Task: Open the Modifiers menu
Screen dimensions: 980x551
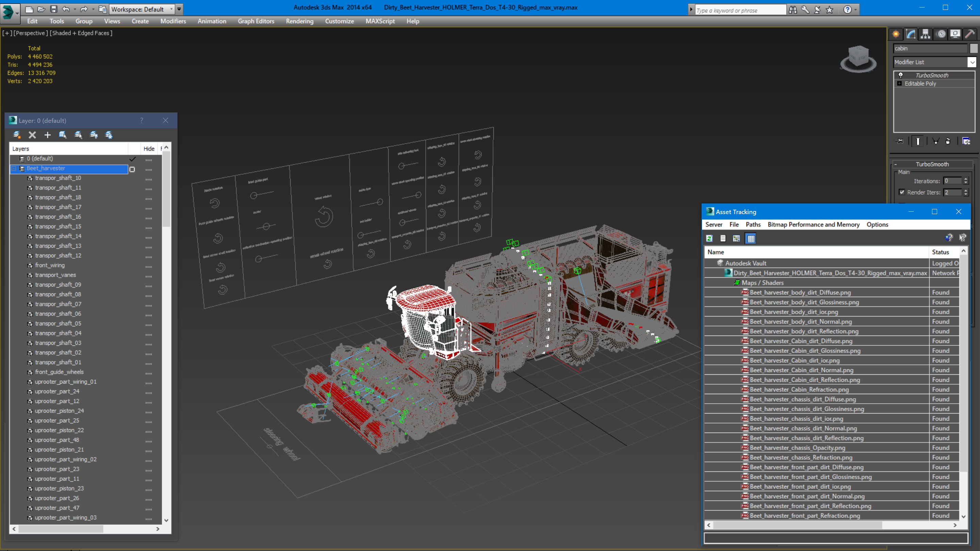Action: point(173,21)
